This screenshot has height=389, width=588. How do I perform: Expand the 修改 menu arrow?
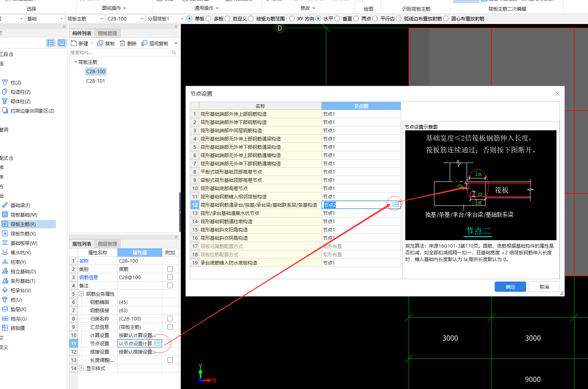tap(313, 8)
